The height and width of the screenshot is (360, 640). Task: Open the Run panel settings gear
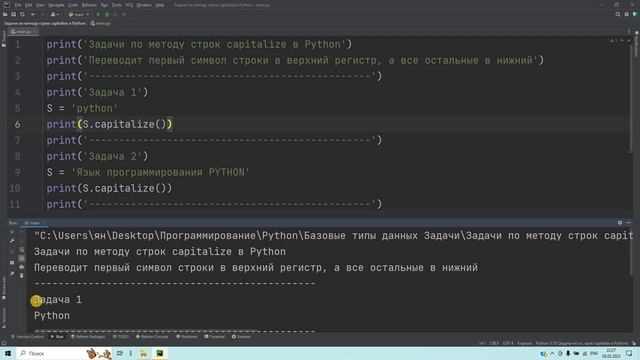tap(620, 223)
